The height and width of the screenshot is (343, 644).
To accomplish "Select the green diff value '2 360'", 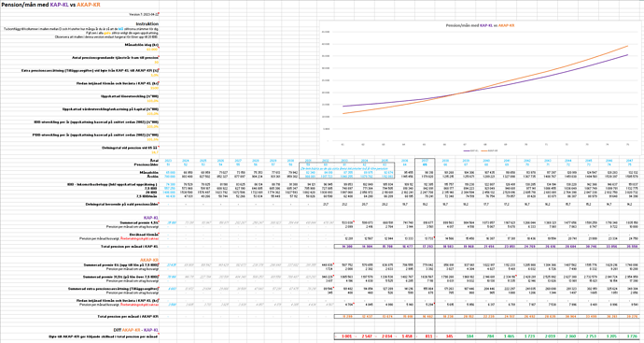I will click(x=572, y=336).
